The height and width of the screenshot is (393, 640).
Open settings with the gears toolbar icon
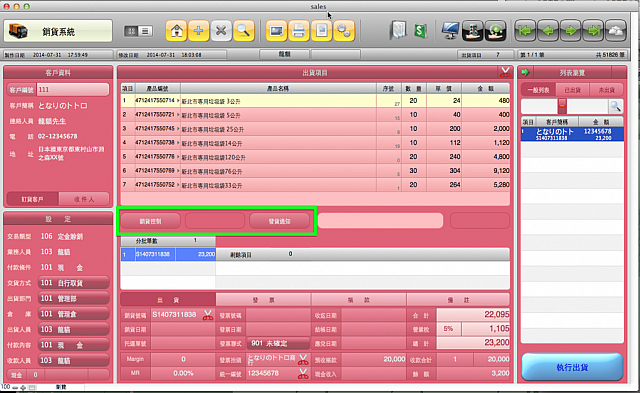pos(344,31)
